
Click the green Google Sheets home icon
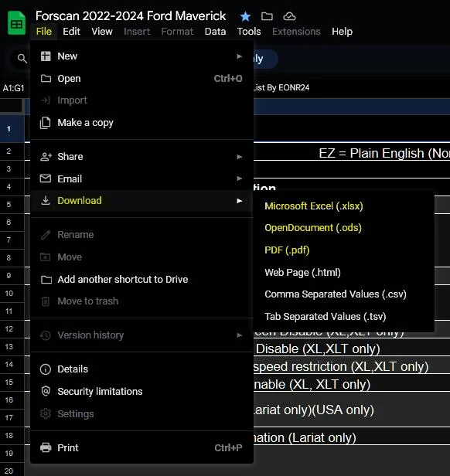16,22
